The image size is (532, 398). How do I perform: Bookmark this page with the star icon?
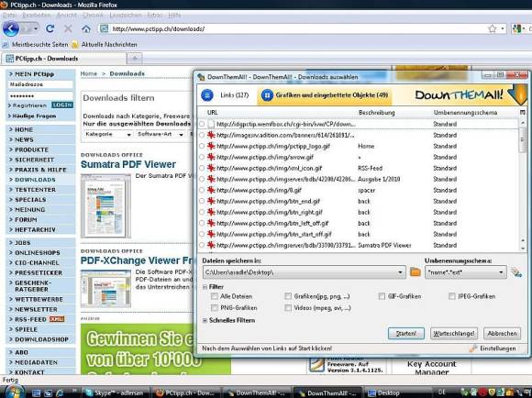point(492,28)
